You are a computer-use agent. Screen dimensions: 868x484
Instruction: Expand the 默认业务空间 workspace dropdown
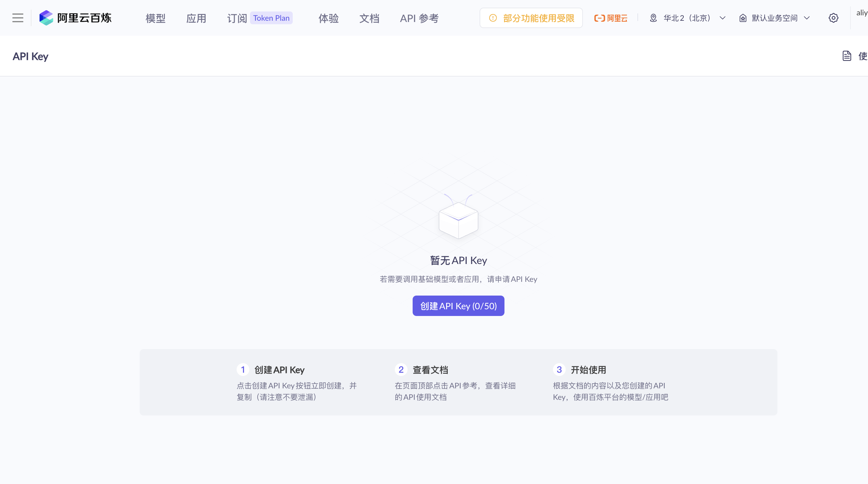(774, 18)
